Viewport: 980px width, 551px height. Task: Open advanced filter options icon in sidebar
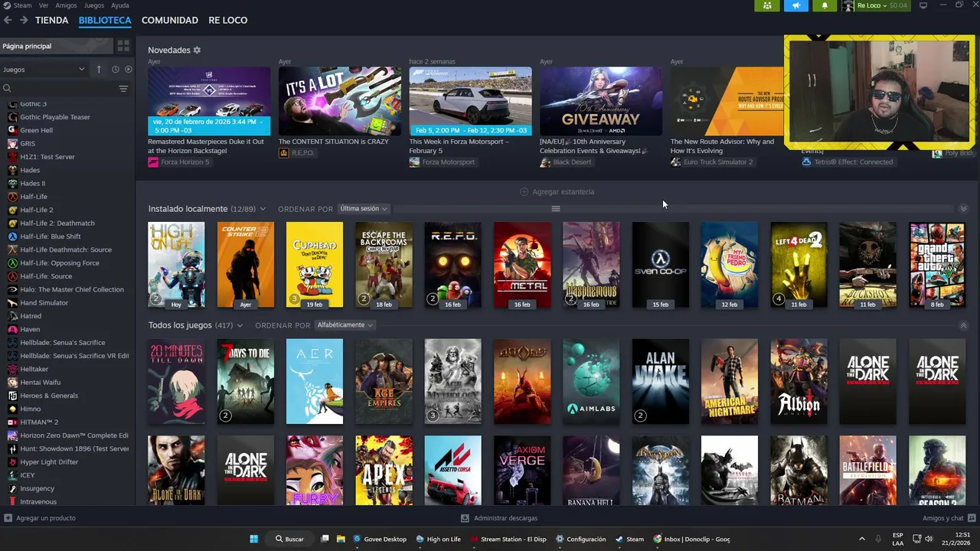(123, 89)
